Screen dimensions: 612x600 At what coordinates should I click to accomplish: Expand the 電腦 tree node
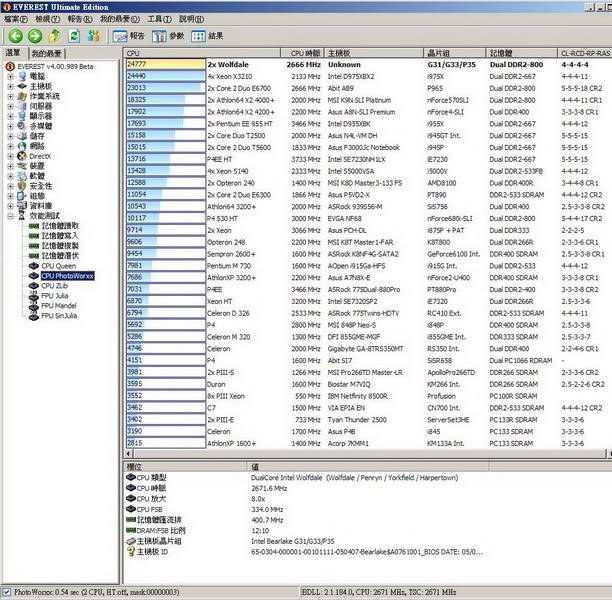[11, 77]
